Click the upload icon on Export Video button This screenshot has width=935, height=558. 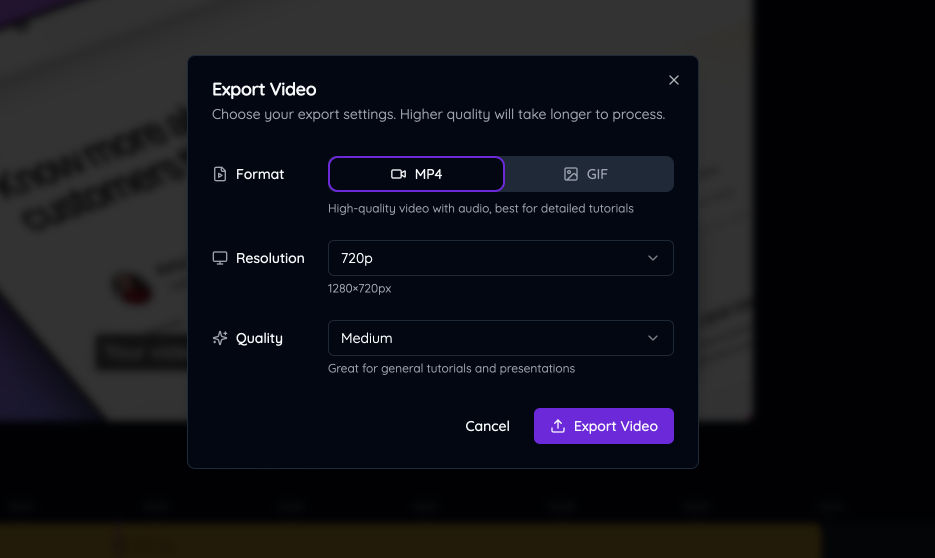tap(558, 426)
